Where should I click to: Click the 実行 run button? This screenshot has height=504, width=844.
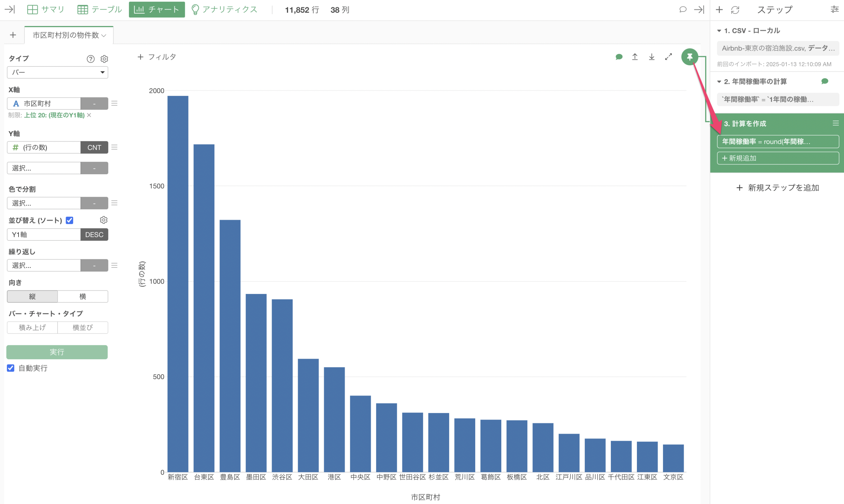(x=57, y=352)
